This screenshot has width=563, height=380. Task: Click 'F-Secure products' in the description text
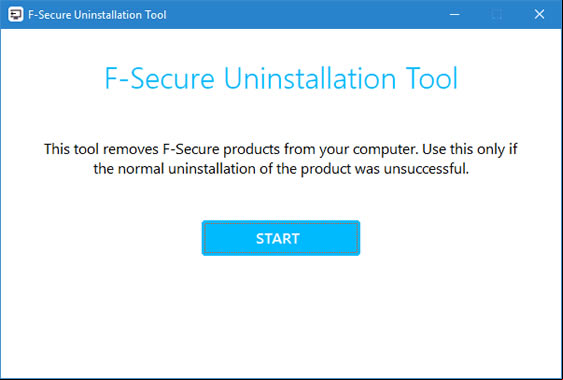[x=221, y=149]
